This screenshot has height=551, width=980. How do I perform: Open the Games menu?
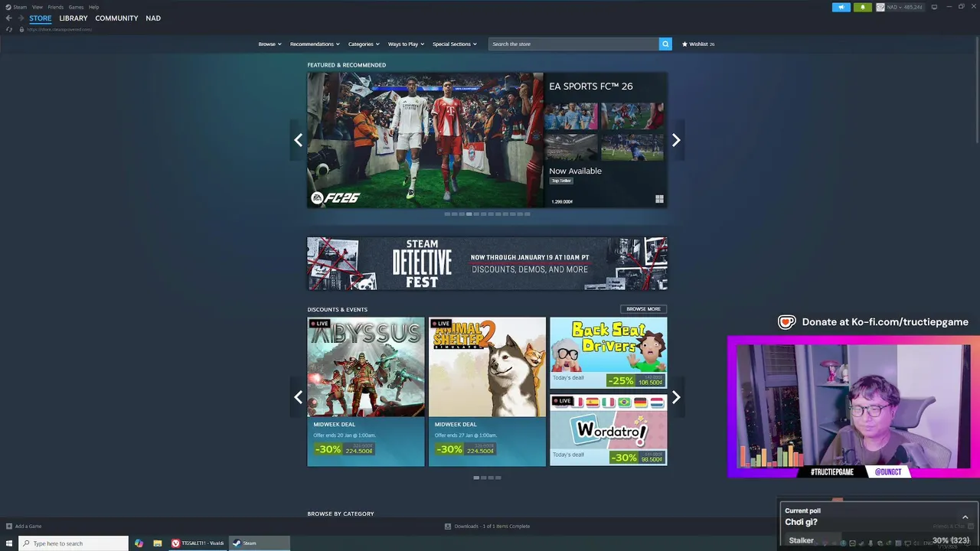(76, 7)
